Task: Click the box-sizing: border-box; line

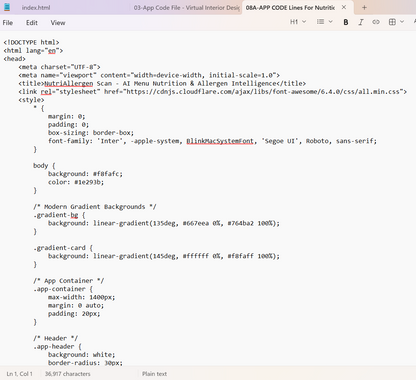Action: 91,133
